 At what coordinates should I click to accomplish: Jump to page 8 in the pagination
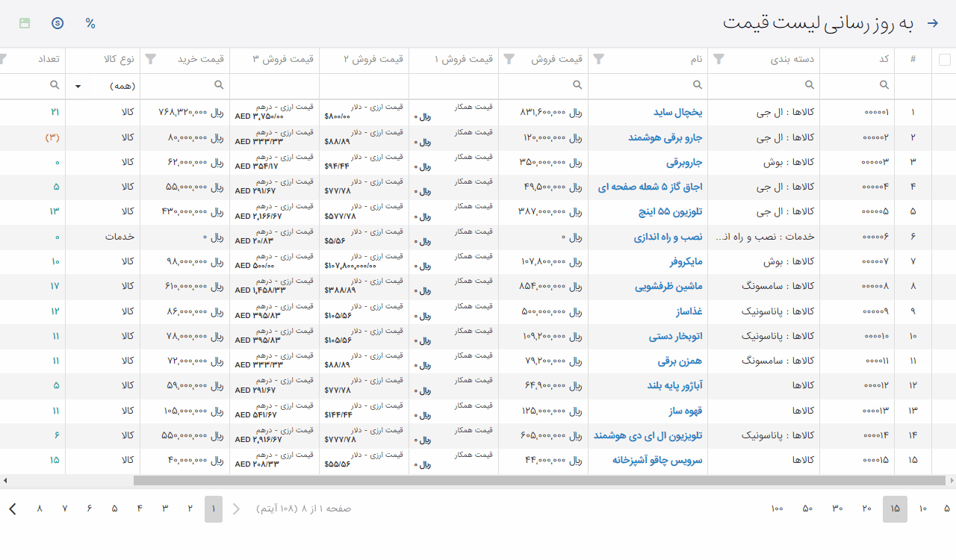[40, 508]
